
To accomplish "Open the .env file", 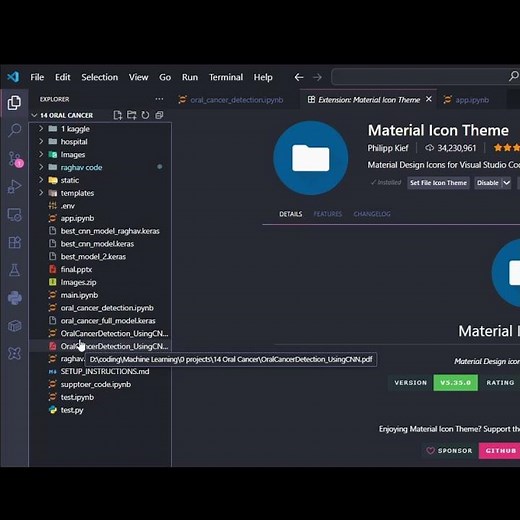I will pyautogui.click(x=100, y=206).
